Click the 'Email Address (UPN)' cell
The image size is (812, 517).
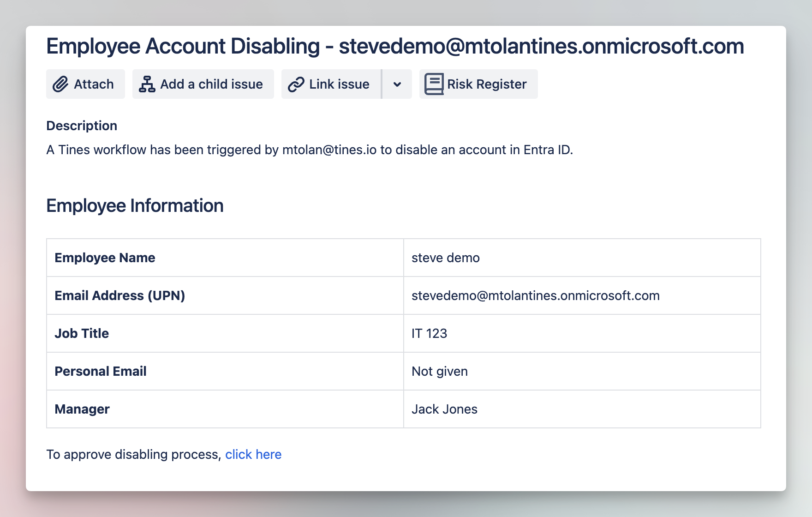[225, 295]
